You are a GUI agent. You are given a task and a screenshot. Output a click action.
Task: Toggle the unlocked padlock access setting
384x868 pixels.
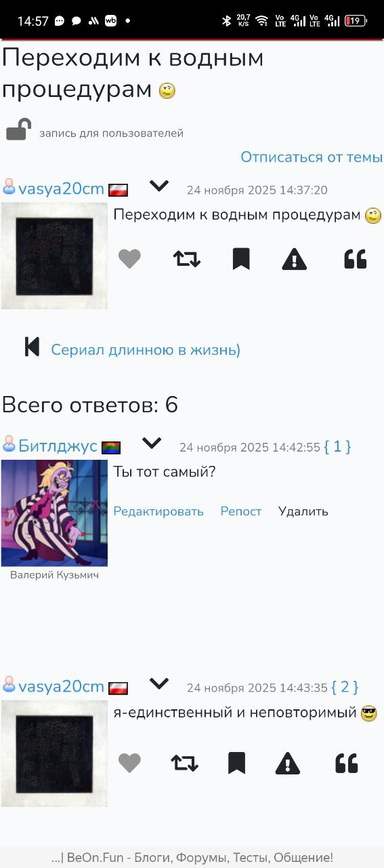pyautogui.click(x=19, y=129)
